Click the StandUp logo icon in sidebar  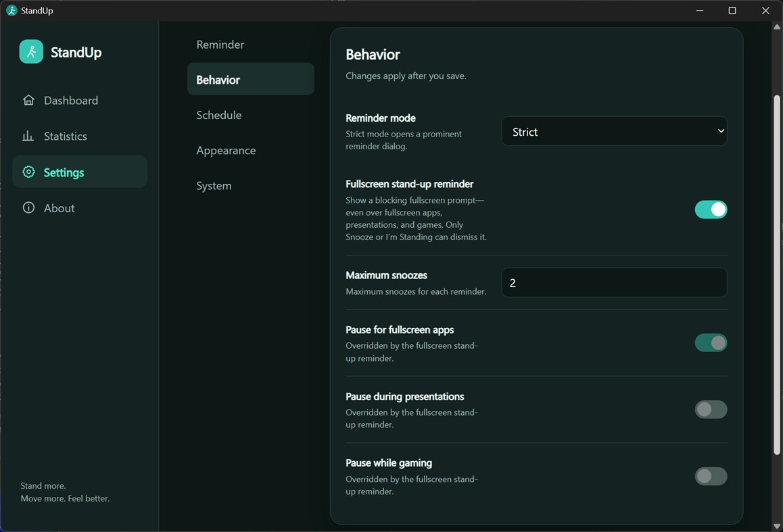coord(31,52)
